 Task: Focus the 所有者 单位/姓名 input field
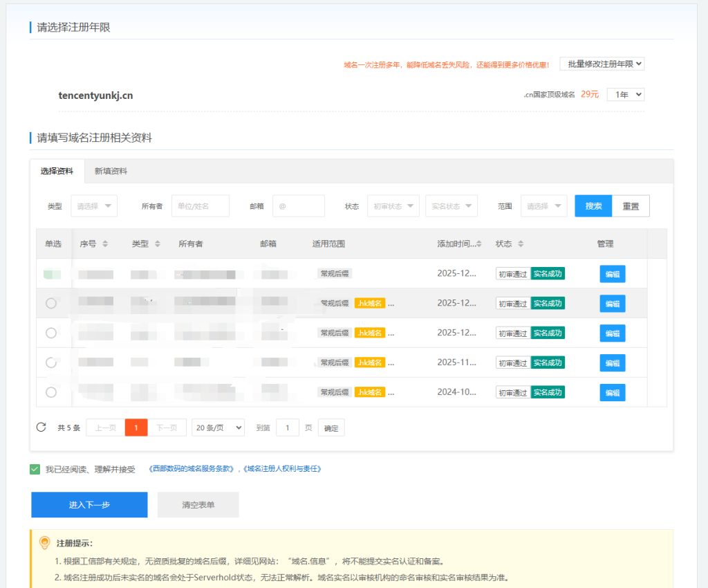(x=201, y=206)
